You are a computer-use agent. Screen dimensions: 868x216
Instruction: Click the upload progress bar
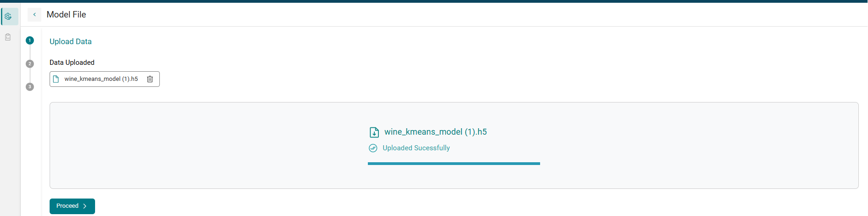click(454, 164)
